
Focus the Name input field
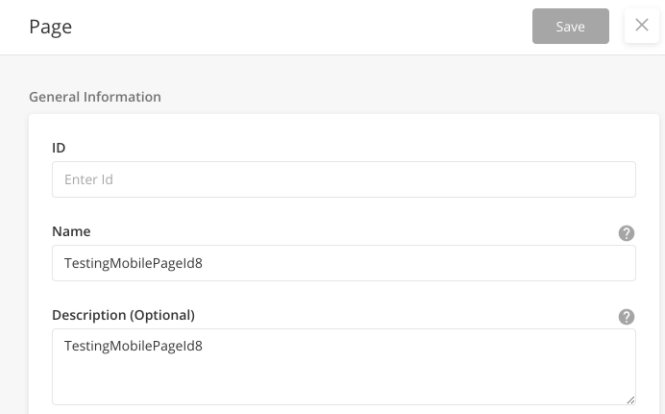tap(344, 263)
